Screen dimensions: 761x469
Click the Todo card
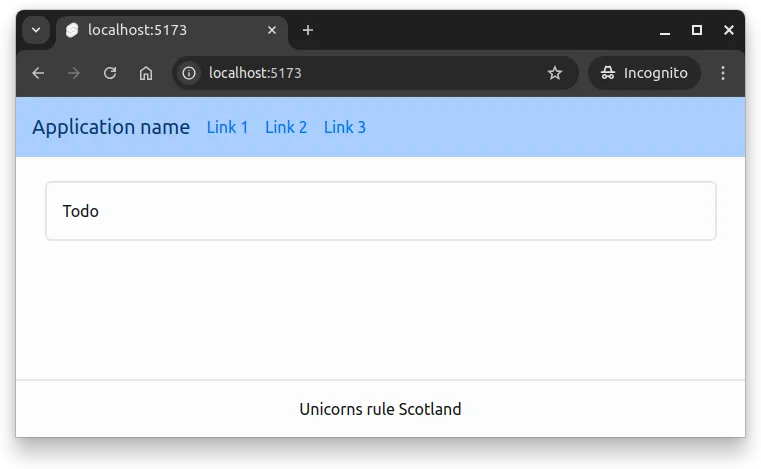click(x=380, y=211)
